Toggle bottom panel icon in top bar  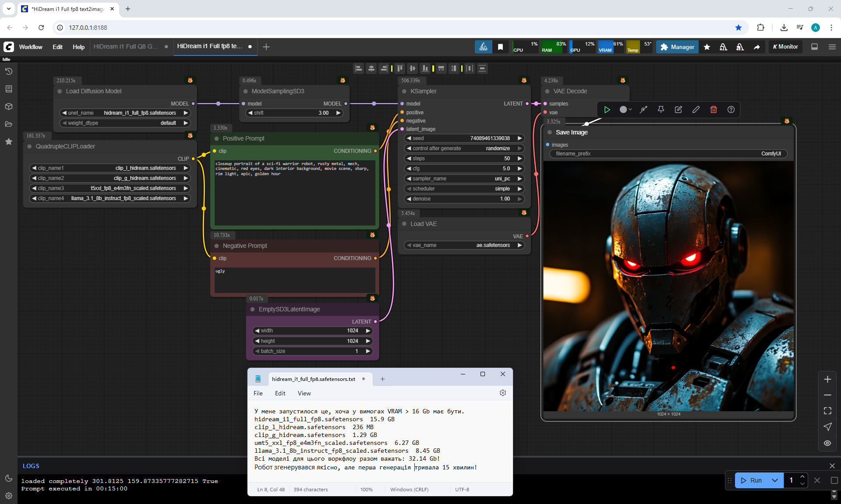pyautogui.click(x=814, y=47)
